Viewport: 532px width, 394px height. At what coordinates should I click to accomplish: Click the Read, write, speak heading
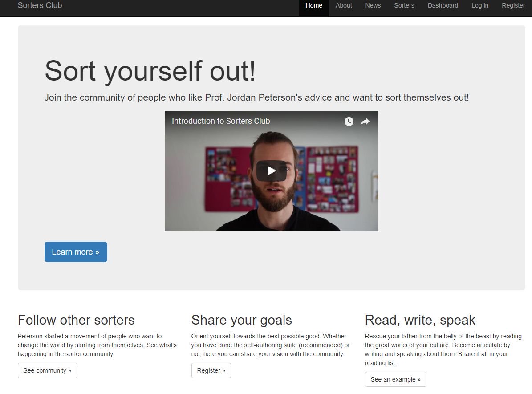pos(420,320)
